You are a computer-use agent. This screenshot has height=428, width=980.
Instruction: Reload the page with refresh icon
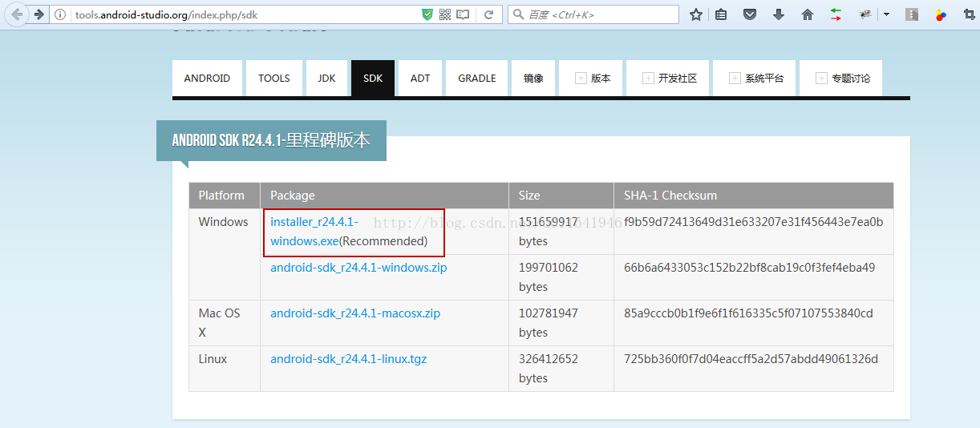(488, 14)
